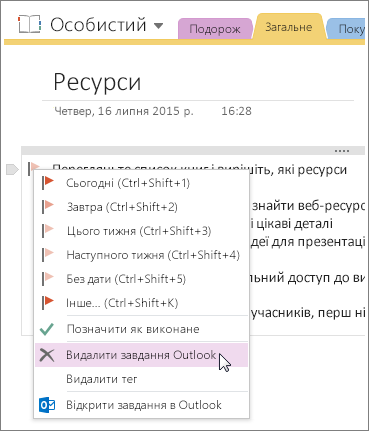Click the flag icon beside Наступного тижня
This screenshot has height=431, width=369.
click(x=48, y=255)
